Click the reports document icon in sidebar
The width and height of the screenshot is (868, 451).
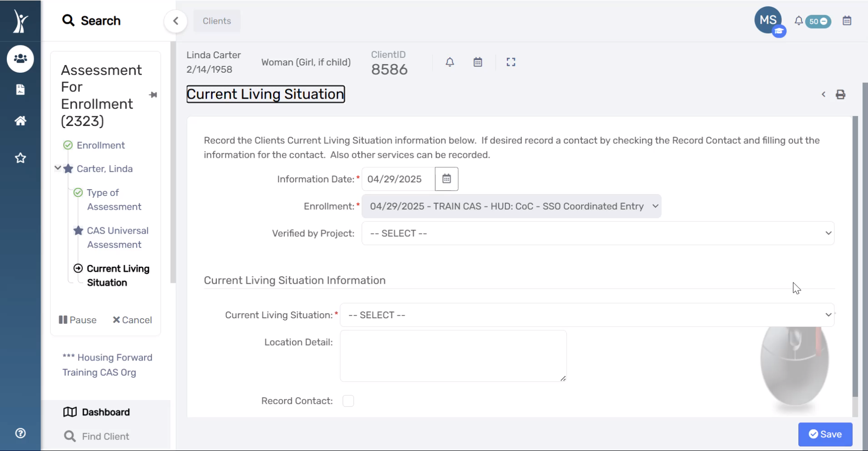coord(20,90)
